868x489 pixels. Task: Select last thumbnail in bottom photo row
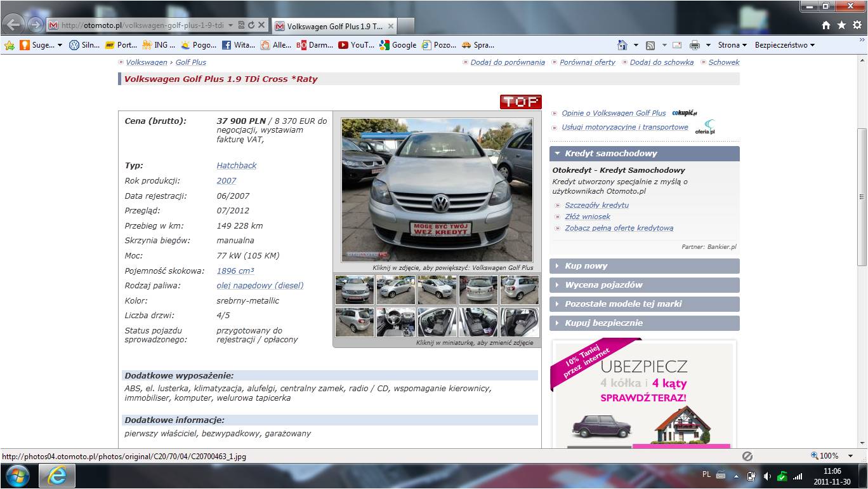click(x=519, y=322)
